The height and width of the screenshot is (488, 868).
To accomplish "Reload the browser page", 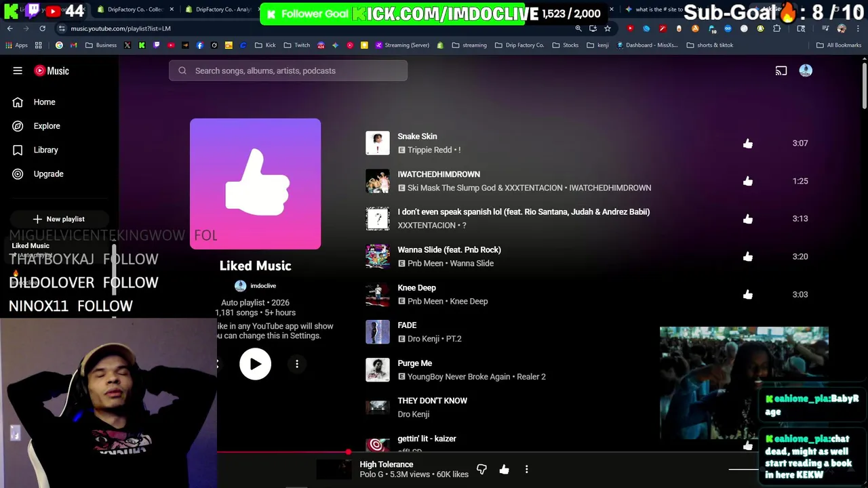I will point(42,28).
